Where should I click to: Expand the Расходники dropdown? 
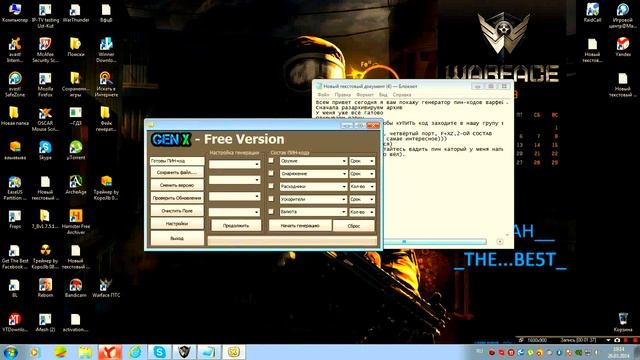click(x=313, y=187)
